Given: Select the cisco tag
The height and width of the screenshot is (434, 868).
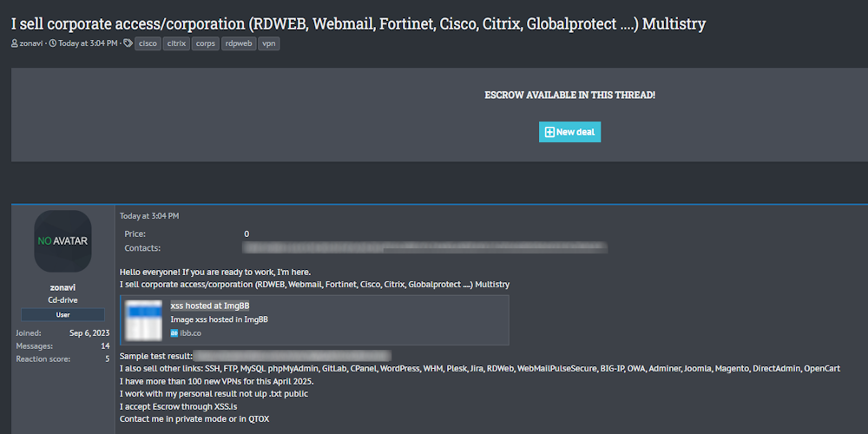Looking at the screenshot, I should pyautogui.click(x=148, y=43).
